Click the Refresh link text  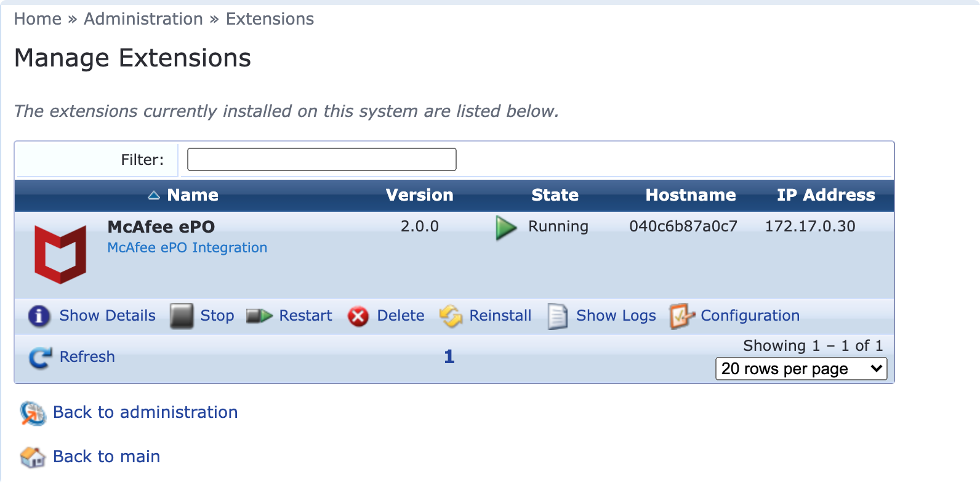[x=87, y=357]
